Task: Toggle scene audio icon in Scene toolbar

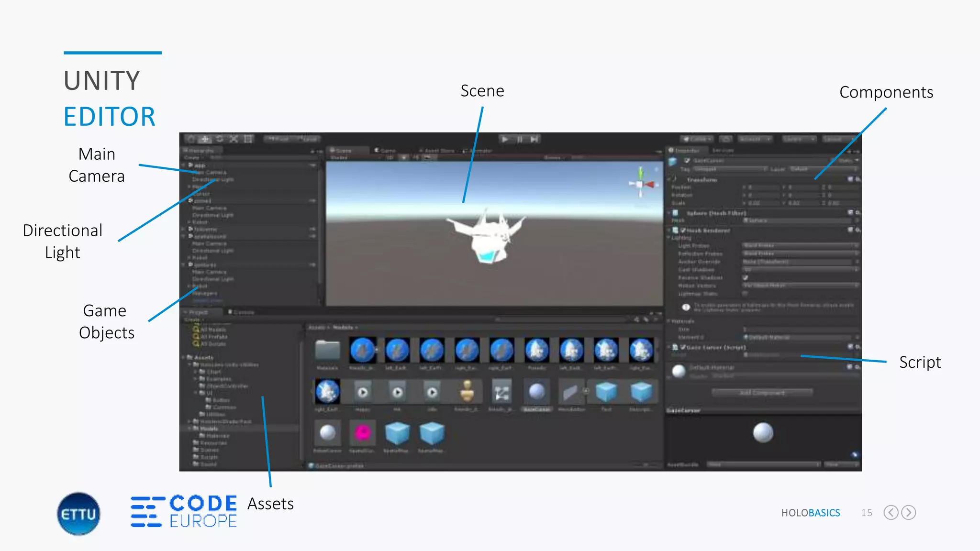Action: [x=416, y=157]
